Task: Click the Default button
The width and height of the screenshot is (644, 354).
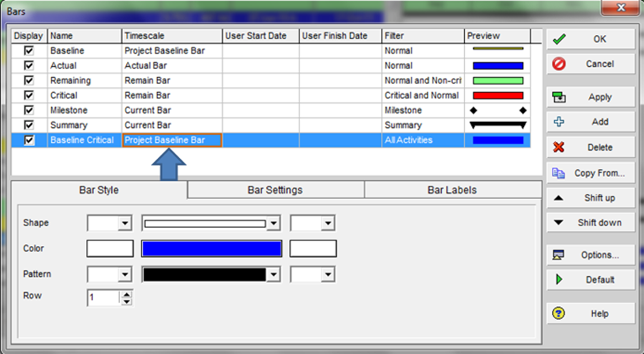Action: click(x=591, y=279)
